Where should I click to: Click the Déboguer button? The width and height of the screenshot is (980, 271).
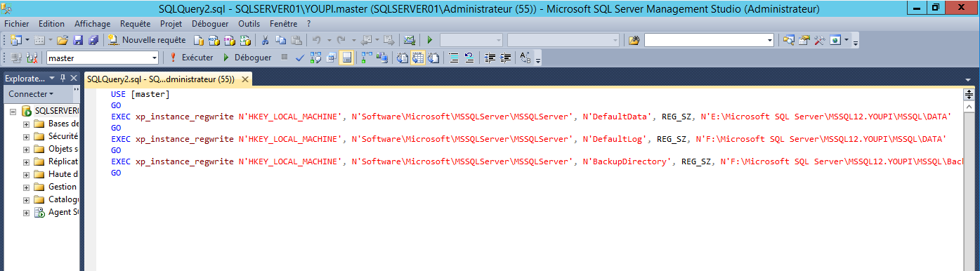point(247,58)
